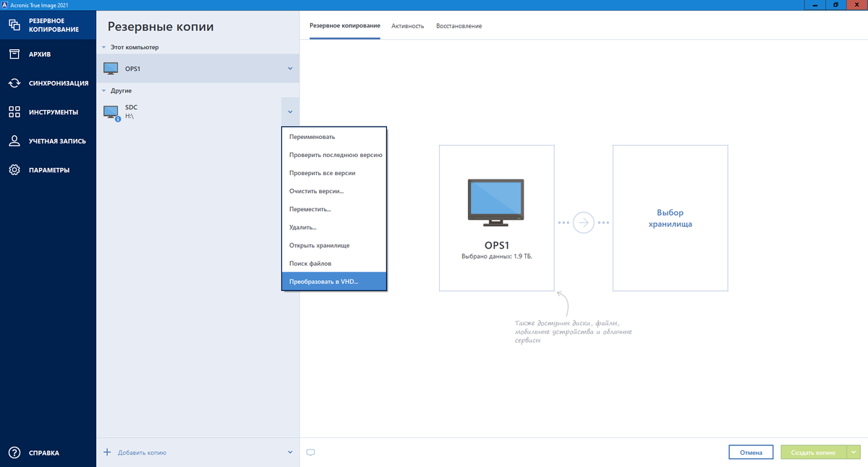Click the Отмена button
This screenshot has width=868, height=467.
751,453
